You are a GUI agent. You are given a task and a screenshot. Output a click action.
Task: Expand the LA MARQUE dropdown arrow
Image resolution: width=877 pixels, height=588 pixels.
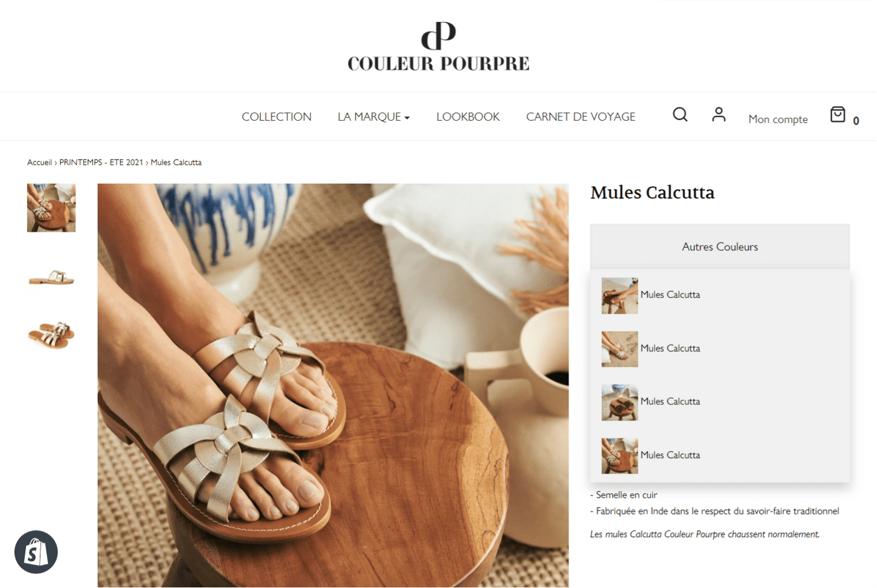pyautogui.click(x=407, y=118)
